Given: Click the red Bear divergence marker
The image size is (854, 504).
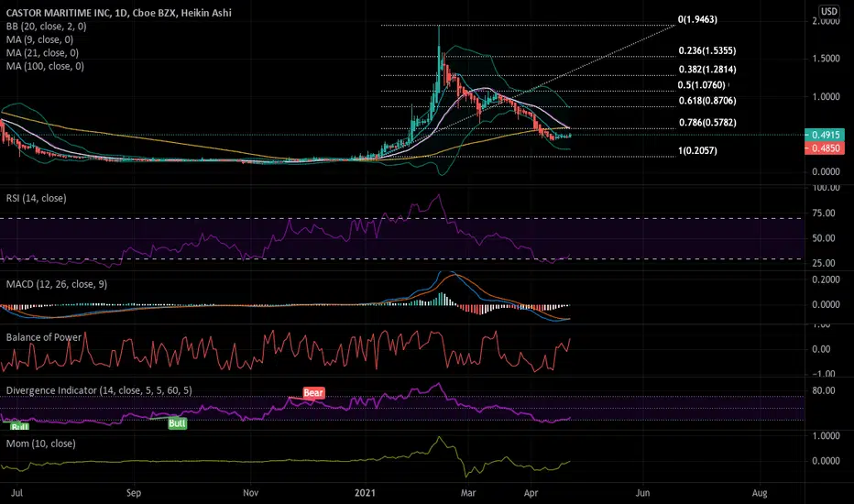Looking at the screenshot, I should [313, 393].
